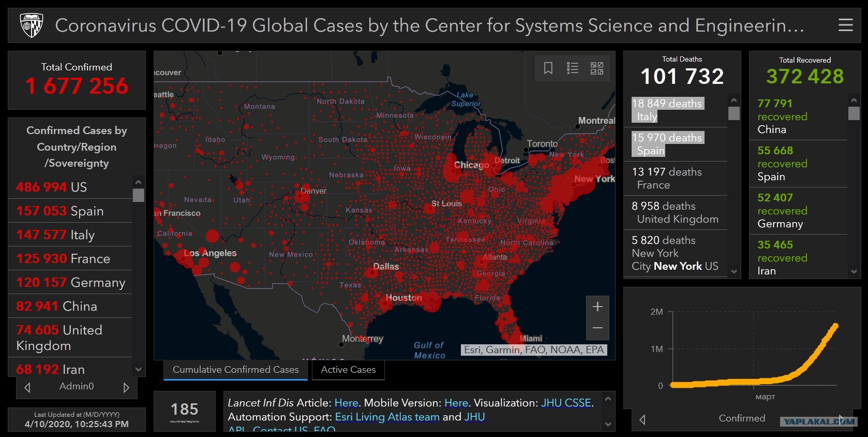The height and width of the screenshot is (437, 868).
Task: Open Esri Living Atlas team link
Action: coord(387,417)
